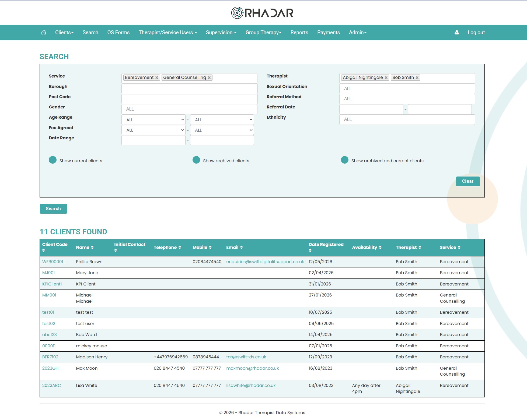Go to the home page icon
The height and width of the screenshot is (420, 527).
coord(44,32)
